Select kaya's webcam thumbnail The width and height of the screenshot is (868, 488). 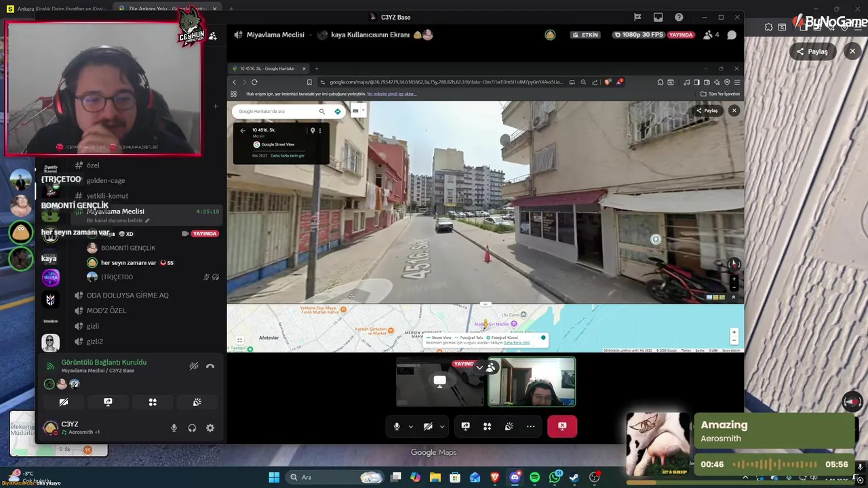(532, 382)
